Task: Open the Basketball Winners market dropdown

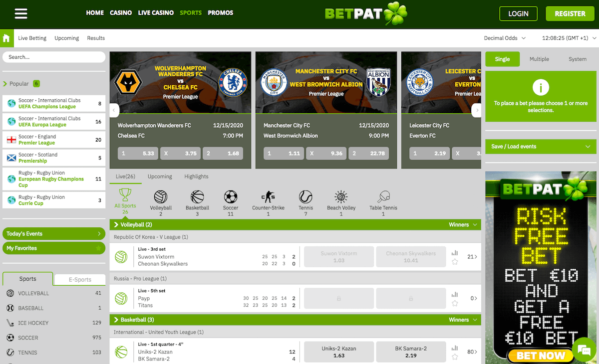Action: coord(463,320)
